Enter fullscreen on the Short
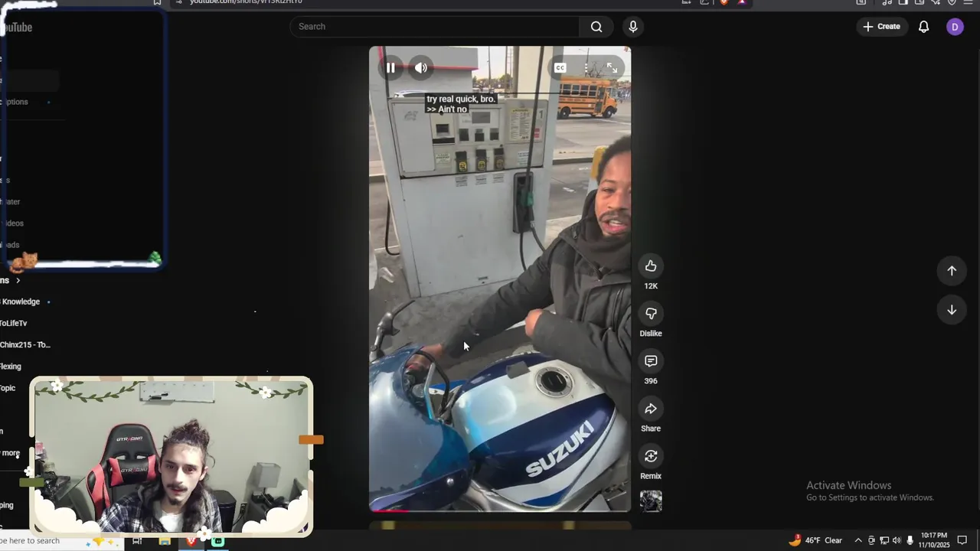This screenshot has width=980, height=551. pyautogui.click(x=612, y=68)
